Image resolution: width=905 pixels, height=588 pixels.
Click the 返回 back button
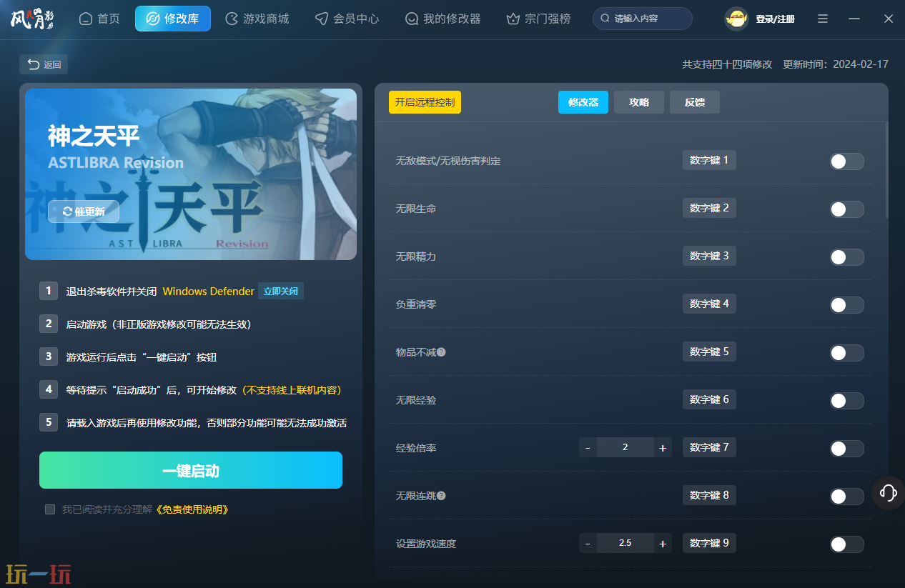[44, 64]
